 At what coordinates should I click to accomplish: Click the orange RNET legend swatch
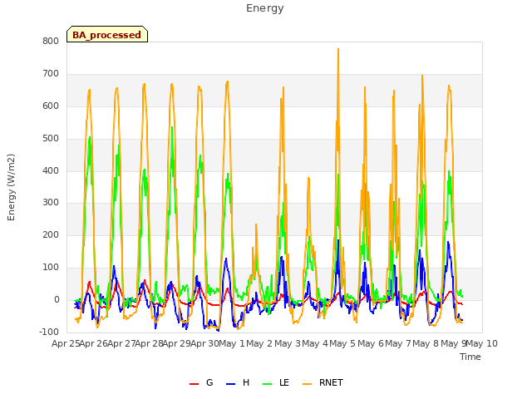click(307, 384)
